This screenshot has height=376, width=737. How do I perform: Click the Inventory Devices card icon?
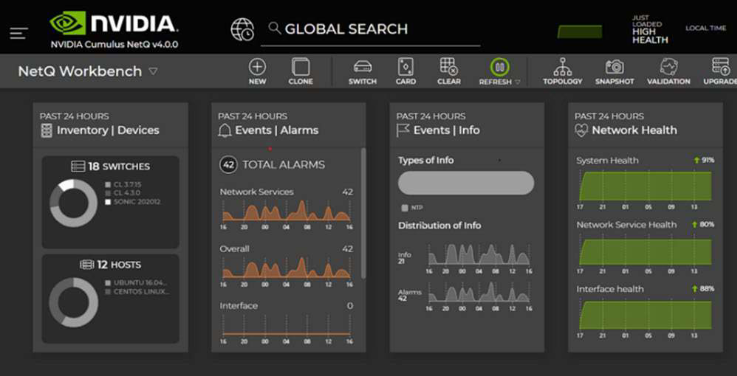[x=46, y=131]
